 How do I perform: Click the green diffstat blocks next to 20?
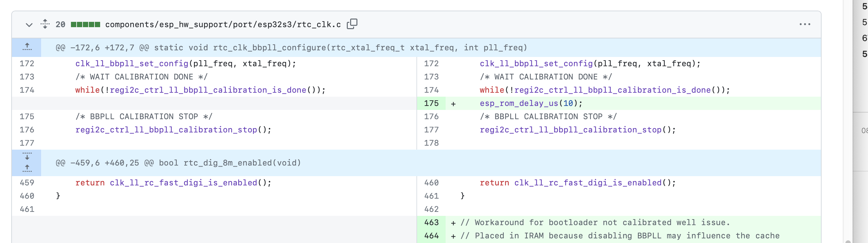pos(85,24)
